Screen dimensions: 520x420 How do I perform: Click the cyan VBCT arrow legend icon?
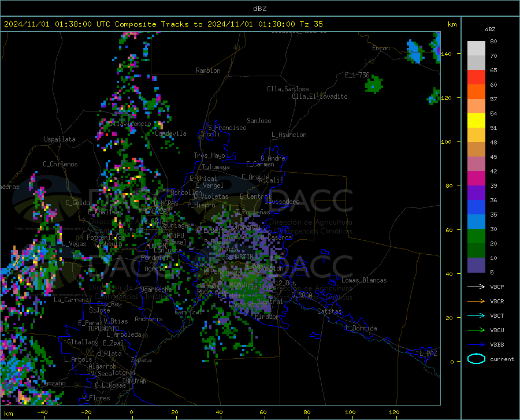476,315
